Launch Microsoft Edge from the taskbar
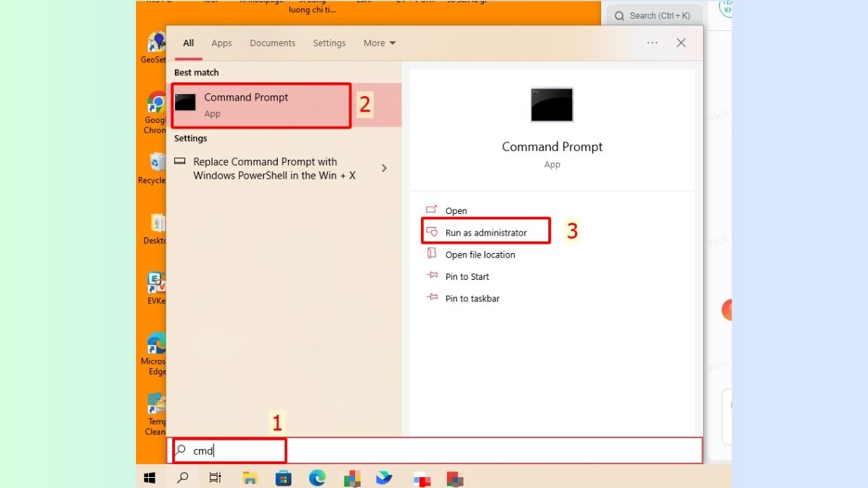This screenshot has width=868, height=488. [x=317, y=478]
